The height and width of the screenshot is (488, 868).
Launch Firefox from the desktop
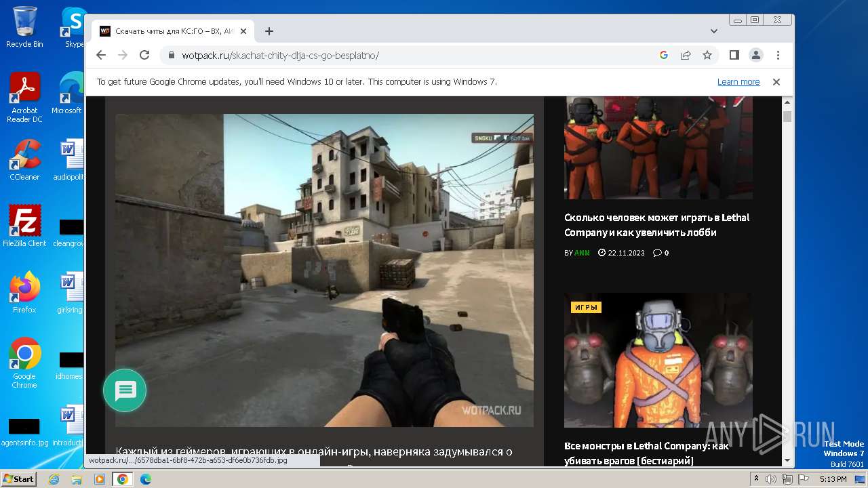click(24, 292)
